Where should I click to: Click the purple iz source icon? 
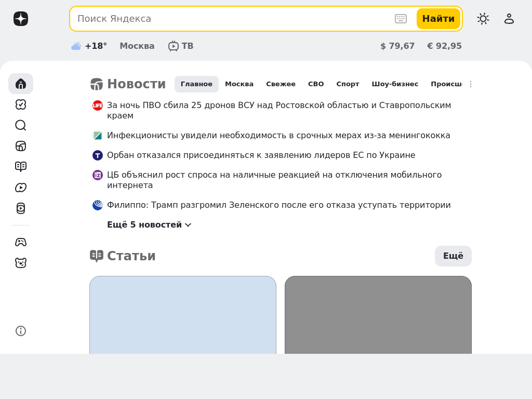[x=98, y=175]
